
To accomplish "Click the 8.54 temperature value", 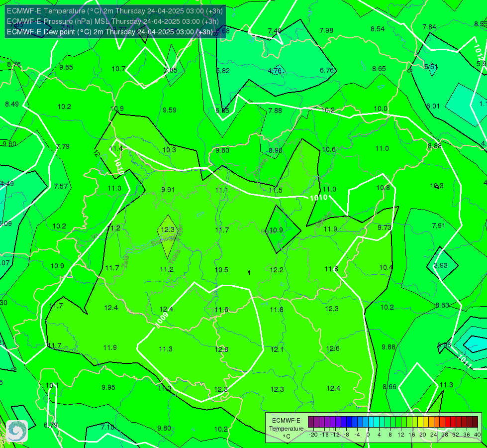I will pyautogui.click(x=378, y=29).
